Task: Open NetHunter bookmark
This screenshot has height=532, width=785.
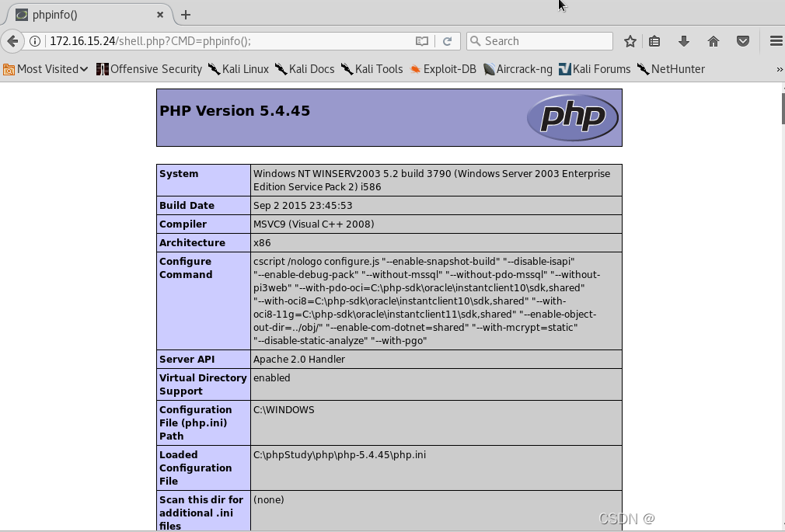Action: [672, 69]
